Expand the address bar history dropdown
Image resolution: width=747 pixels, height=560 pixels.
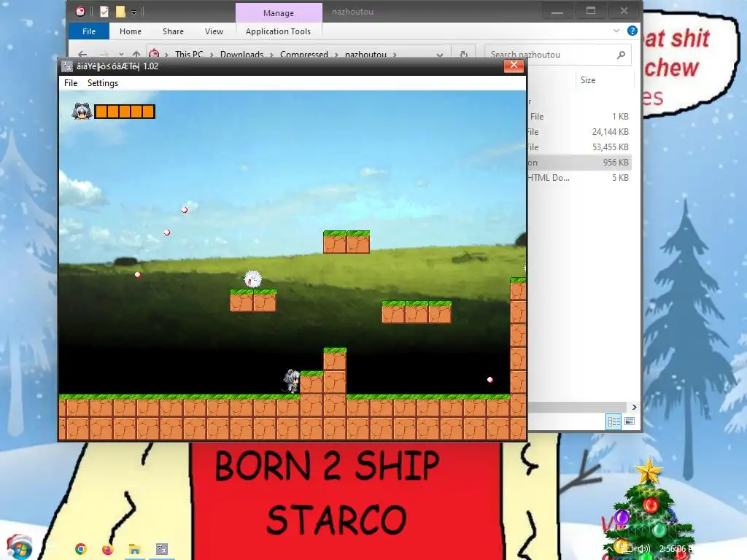[439, 55]
